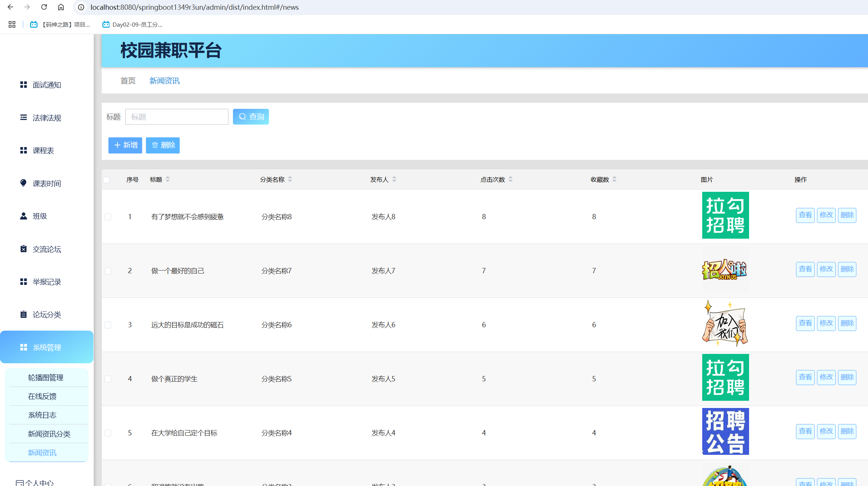The image size is (868, 486).
Task: Check the checkbox for row 3
Action: tap(108, 325)
